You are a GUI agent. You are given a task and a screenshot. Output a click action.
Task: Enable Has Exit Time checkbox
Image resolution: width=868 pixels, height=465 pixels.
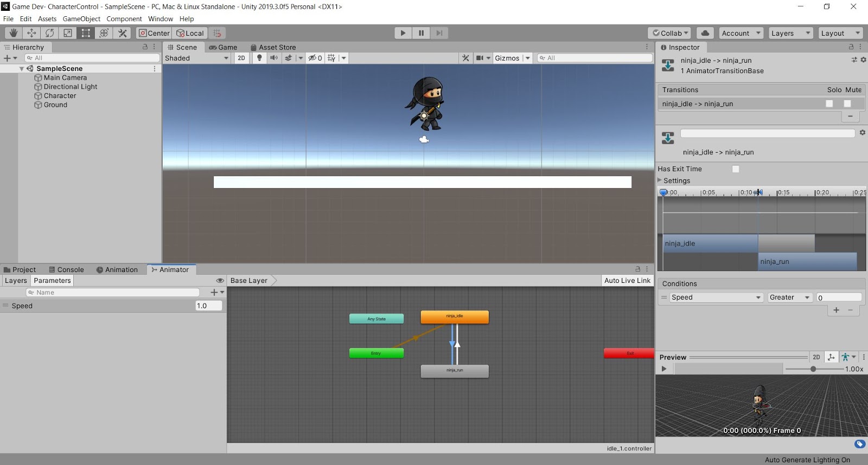click(736, 169)
